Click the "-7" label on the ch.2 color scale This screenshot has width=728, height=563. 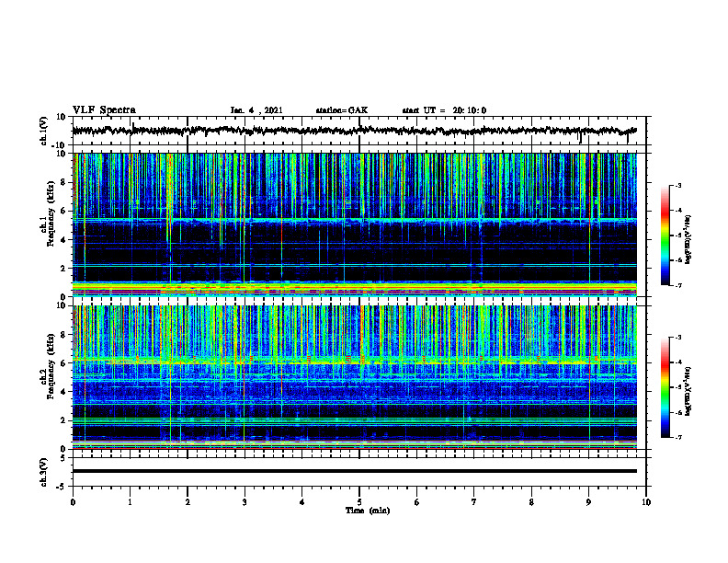(677, 438)
